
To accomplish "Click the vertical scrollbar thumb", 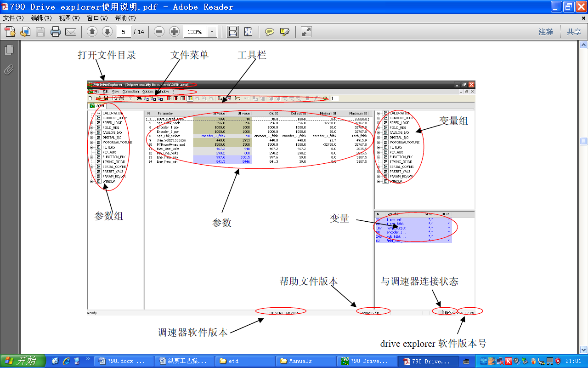I will coord(584,141).
